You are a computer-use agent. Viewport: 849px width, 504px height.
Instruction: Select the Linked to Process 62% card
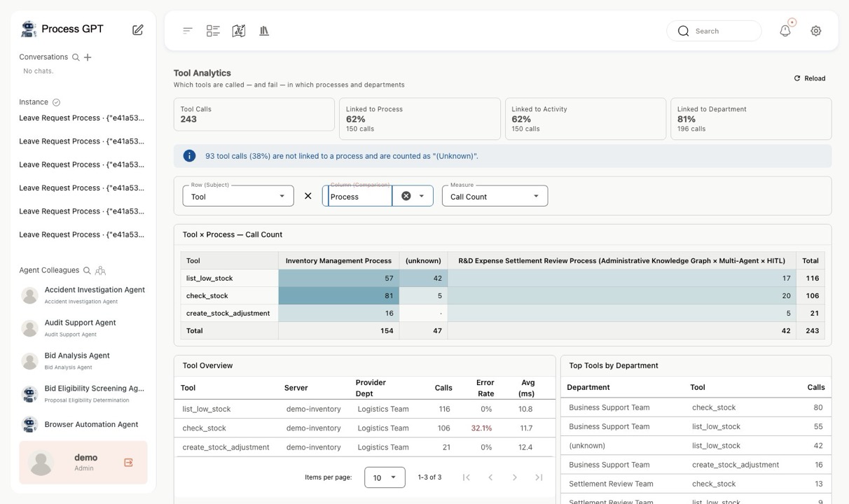pos(420,119)
